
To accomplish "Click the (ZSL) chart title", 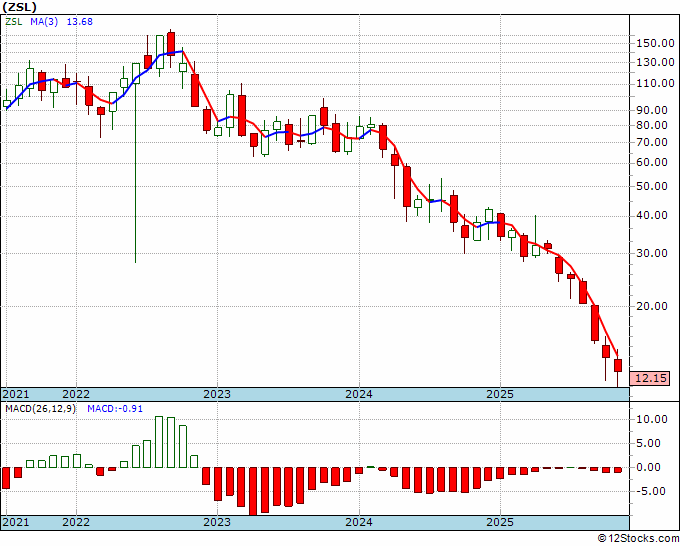I will click(x=19, y=7).
